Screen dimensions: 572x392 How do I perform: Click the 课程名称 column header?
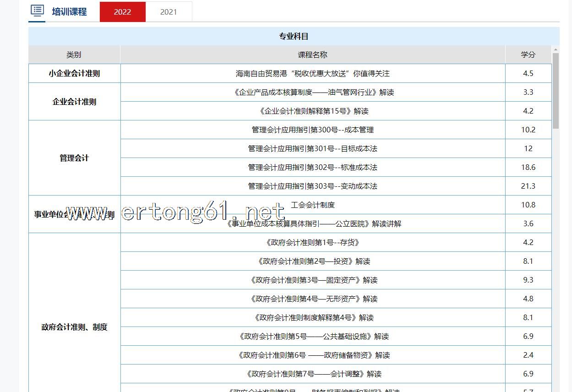312,54
